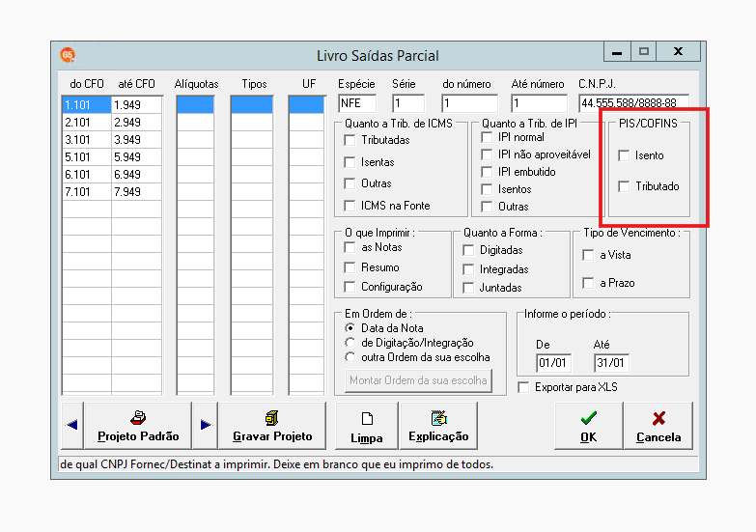Enable the Resumo print checkbox
The height and width of the screenshot is (532, 756).
[x=350, y=267]
